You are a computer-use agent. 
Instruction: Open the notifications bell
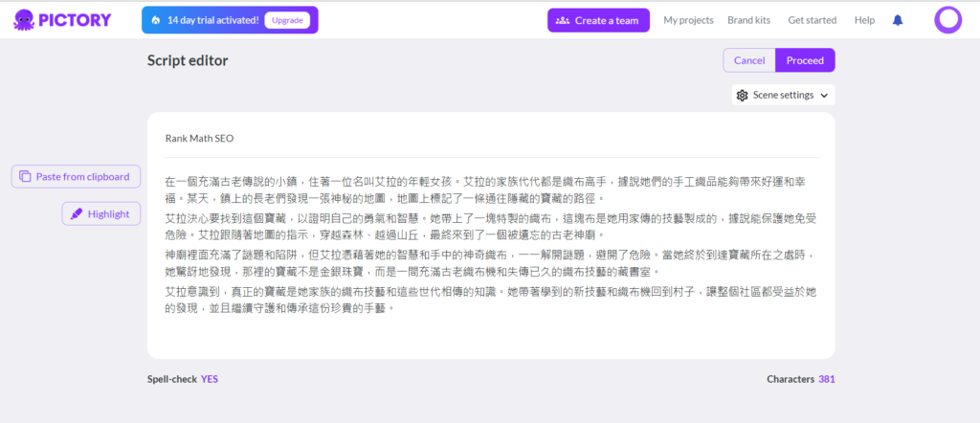(x=897, y=20)
